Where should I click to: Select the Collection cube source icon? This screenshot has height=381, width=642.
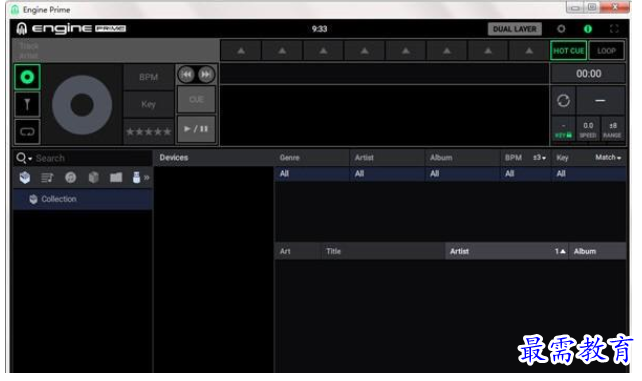pos(25,177)
